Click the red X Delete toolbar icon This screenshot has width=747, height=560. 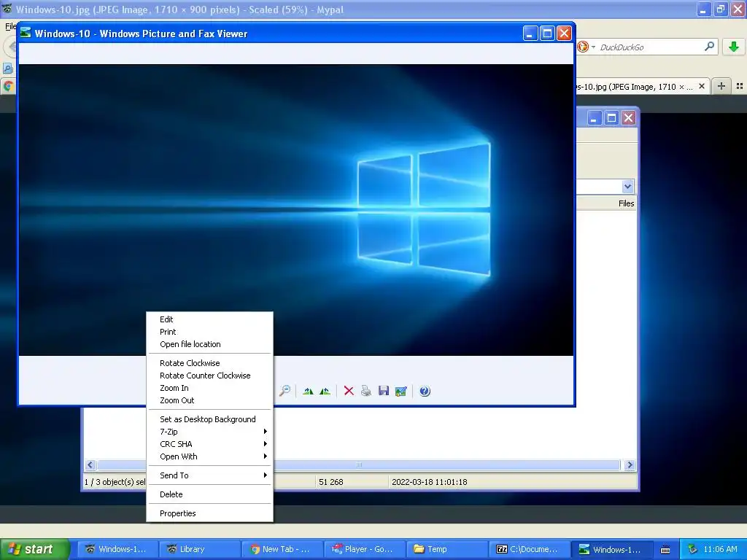[x=349, y=391]
